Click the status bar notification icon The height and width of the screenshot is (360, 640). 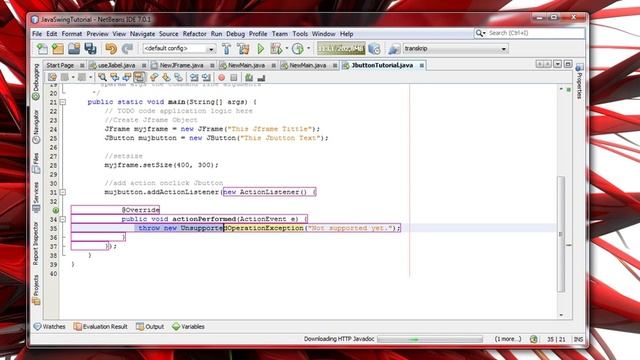[533, 339]
